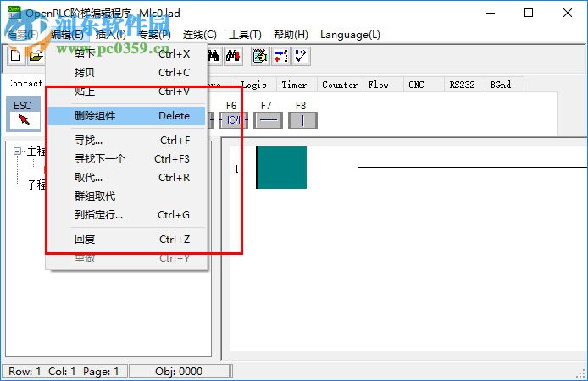Switch to the RS232 tab
Screen dimensions: 588x381
464,85
